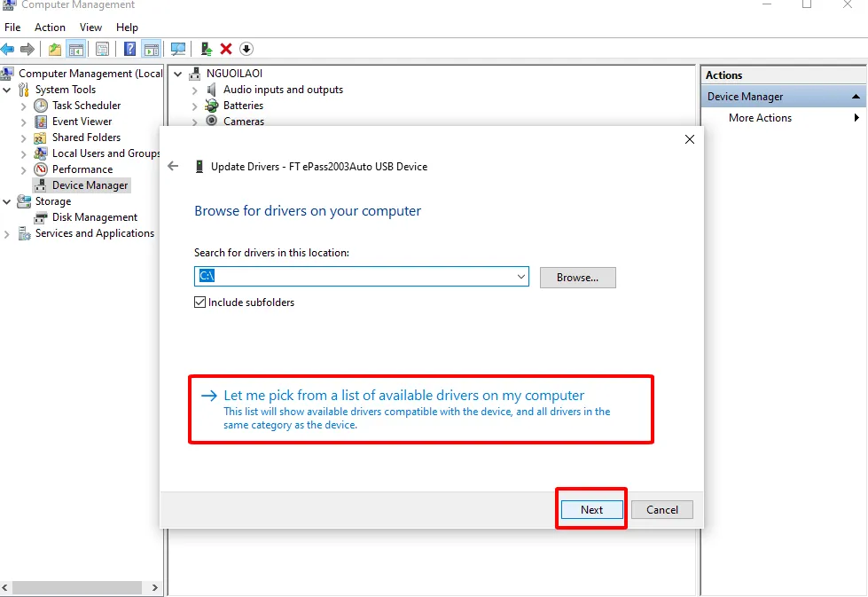Click the Up one level folder icon
The image size is (868, 597).
55,50
